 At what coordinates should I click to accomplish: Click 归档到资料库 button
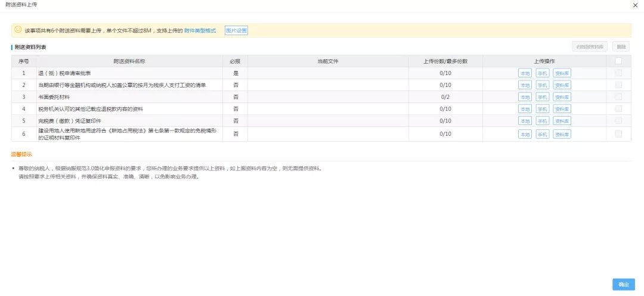(590, 46)
